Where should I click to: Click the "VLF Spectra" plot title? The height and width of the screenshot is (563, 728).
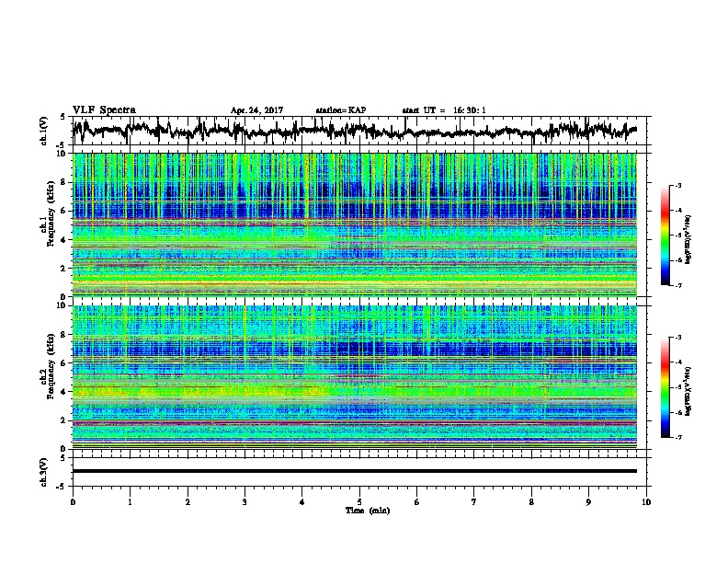tap(104, 110)
